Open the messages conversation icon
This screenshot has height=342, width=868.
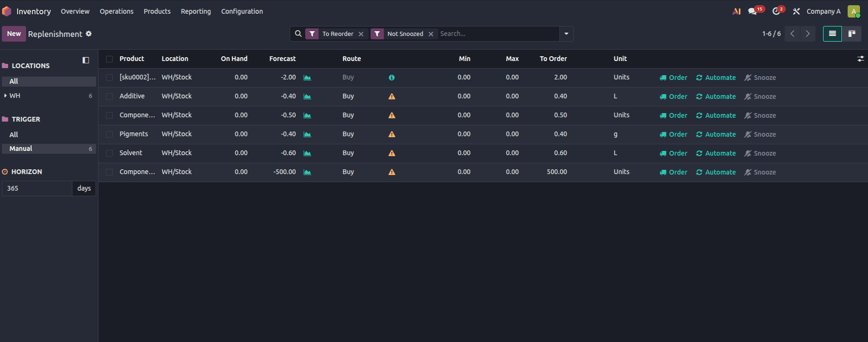[752, 11]
